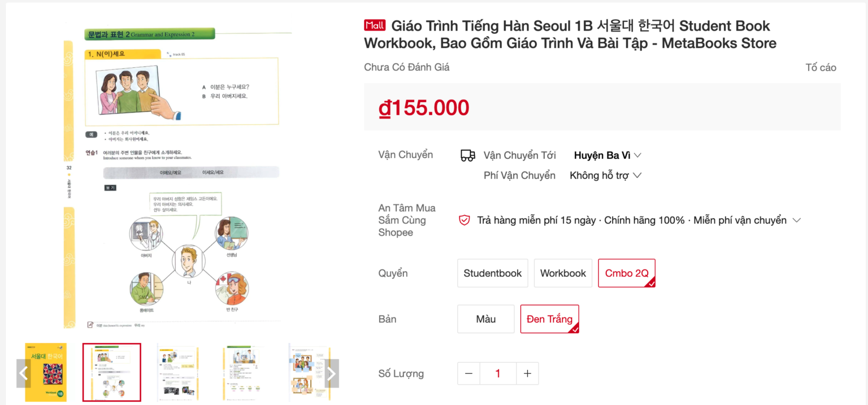Confirm the Đen Trắng selected edition
This screenshot has width=868, height=405.
[549, 319]
